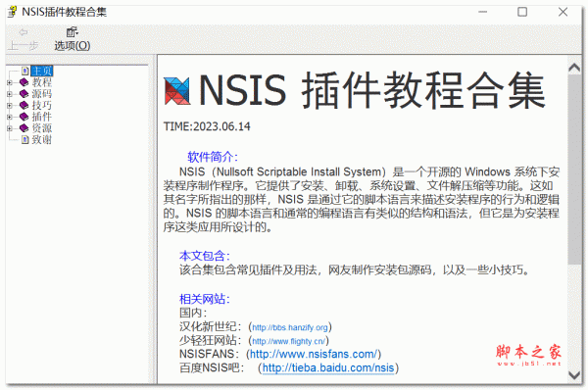
Task: Click the purple book icon beside 技巧
Action: tap(24, 105)
